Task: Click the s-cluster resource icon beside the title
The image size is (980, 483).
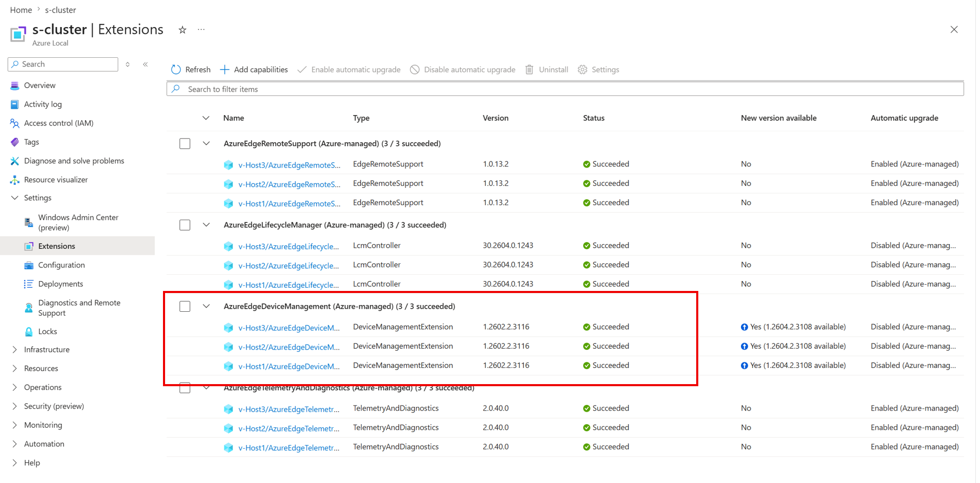Action: click(x=18, y=34)
